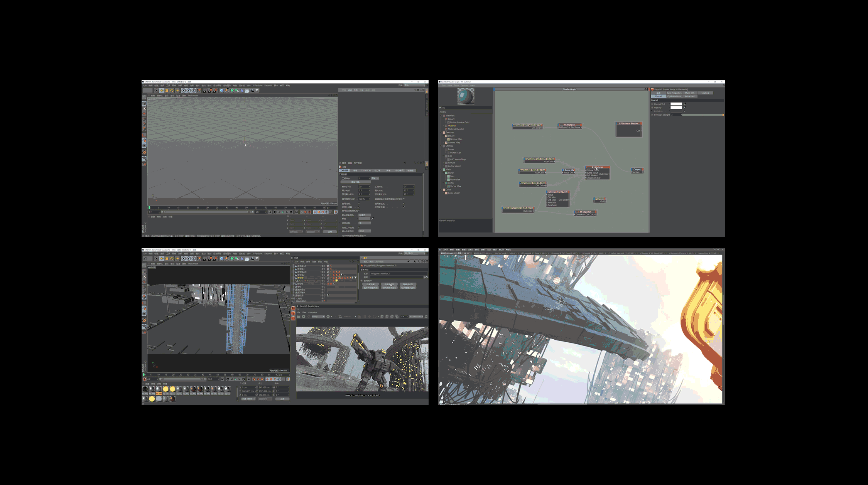868x485 pixels.
Task: Click the Polygon Selection.3 name field
Action: (x=396, y=274)
